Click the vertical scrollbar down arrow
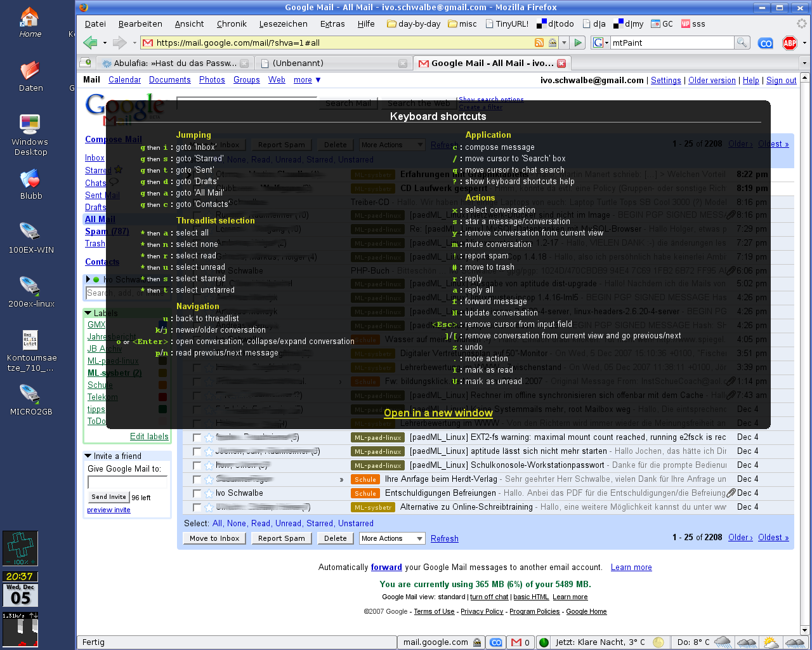Screen dimensions: 812x650 coord(805,630)
